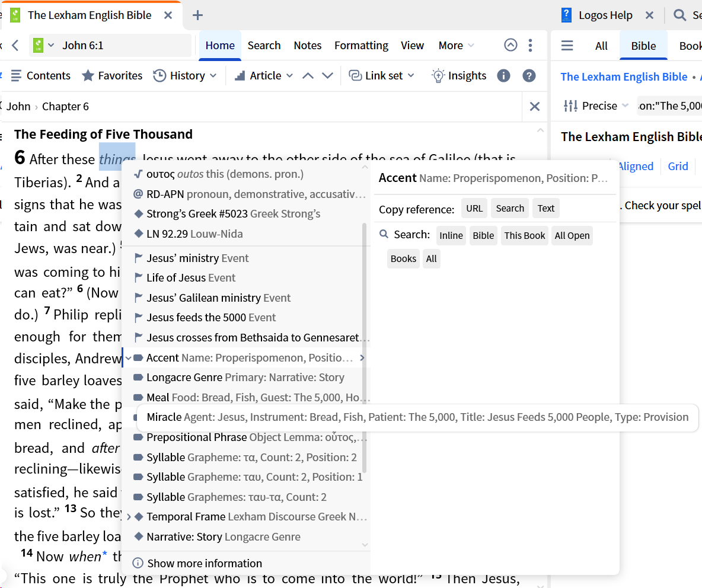Open the History dropdown
The height and width of the screenshot is (588, 702).
(184, 76)
